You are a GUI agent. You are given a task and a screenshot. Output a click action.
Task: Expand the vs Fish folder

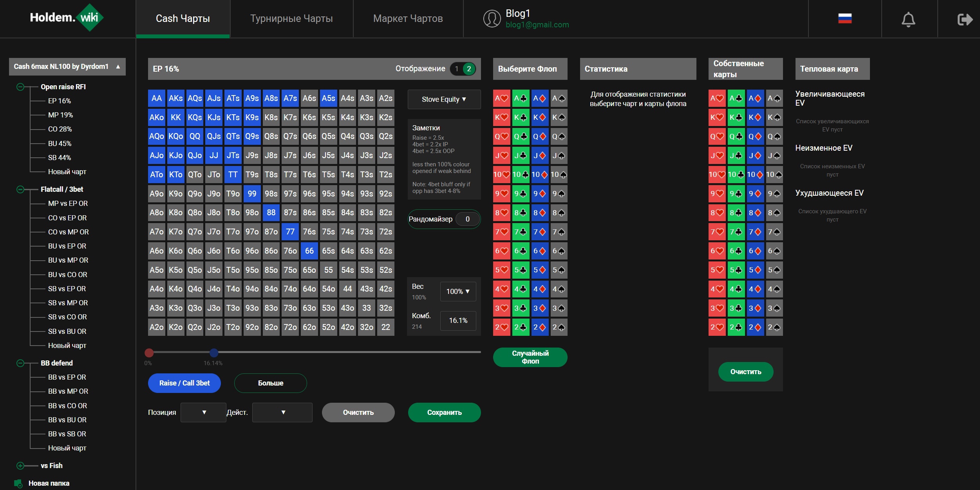coord(20,466)
